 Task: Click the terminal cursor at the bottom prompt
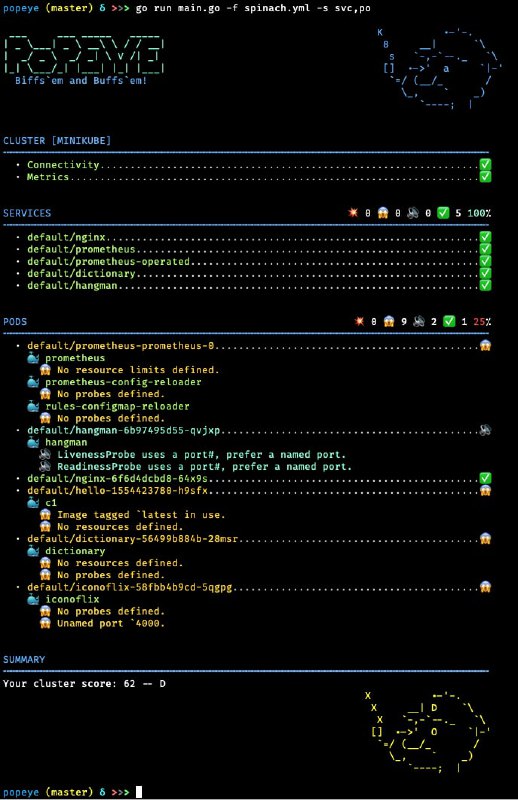(x=138, y=792)
